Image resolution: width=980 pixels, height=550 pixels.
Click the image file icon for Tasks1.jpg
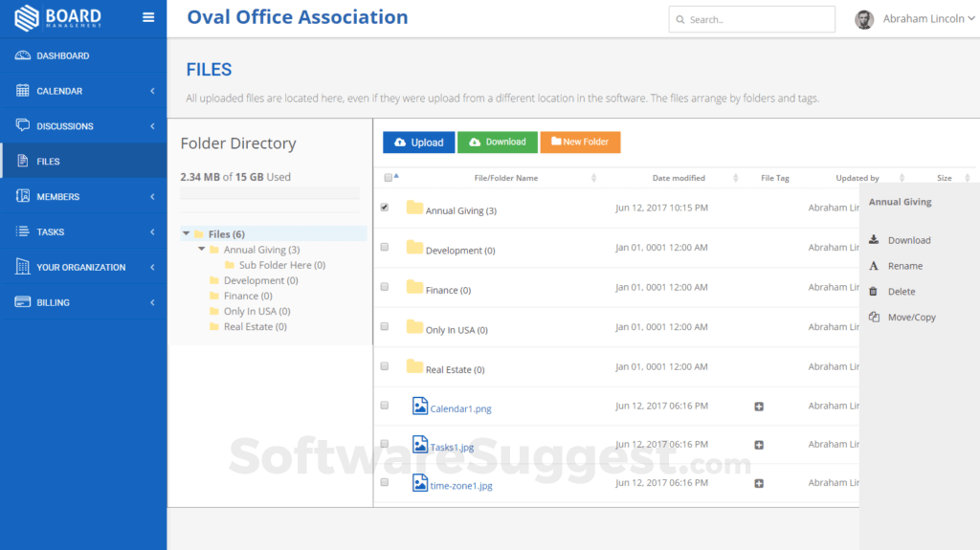(x=419, y=444)
